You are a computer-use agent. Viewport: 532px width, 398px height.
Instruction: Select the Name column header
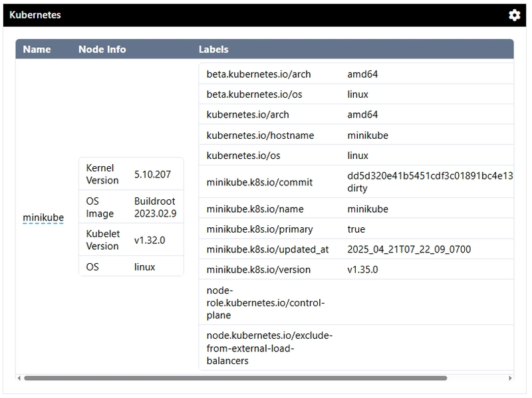pos(37,49)
